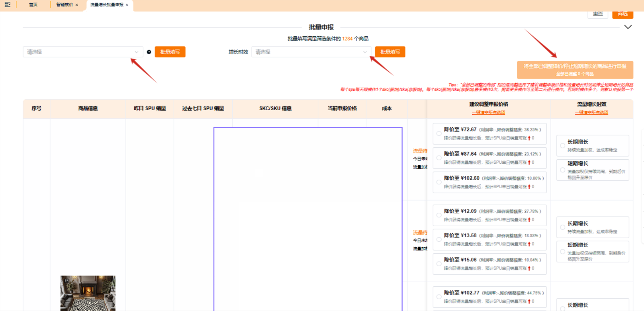
Task: Collapse the 批量申报 section with chevron
Action: (628, 27)
